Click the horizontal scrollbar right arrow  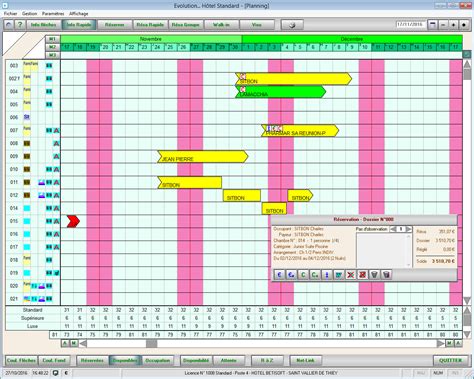(x=441, y=343)
